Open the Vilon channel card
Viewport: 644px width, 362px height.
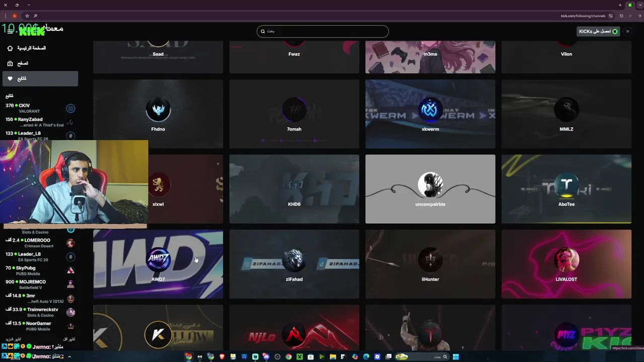coord(567,57)
